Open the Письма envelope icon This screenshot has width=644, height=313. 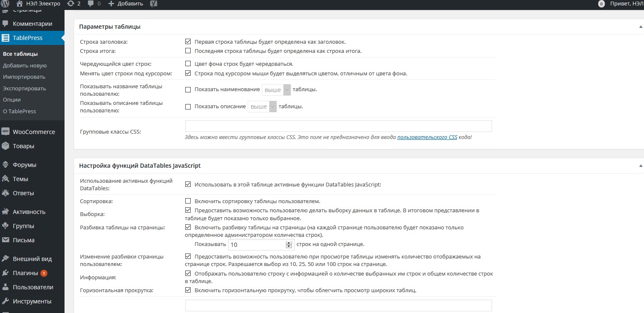(5, 240)
